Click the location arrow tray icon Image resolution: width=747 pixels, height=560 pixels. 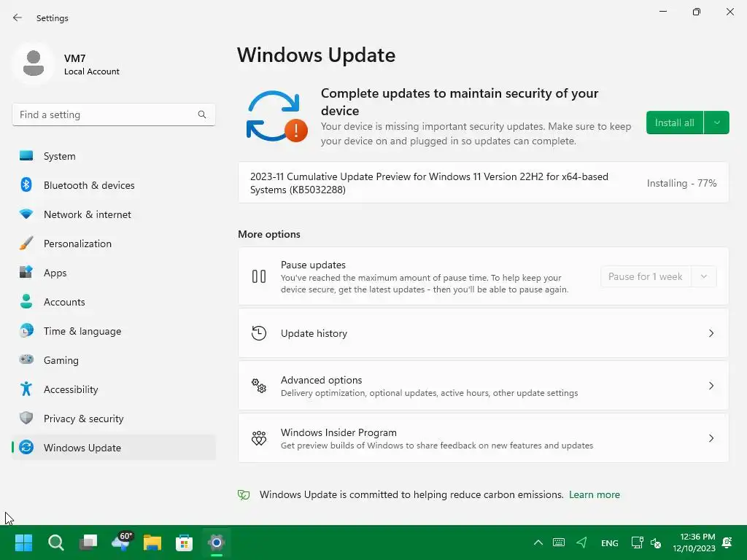click(581, 542)
